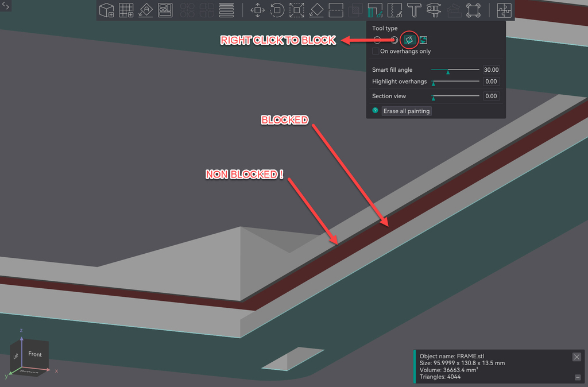This screenshot has width=588, height=387.
Task: Click the grayed-out color painting icon
Action: pos(454,10)
